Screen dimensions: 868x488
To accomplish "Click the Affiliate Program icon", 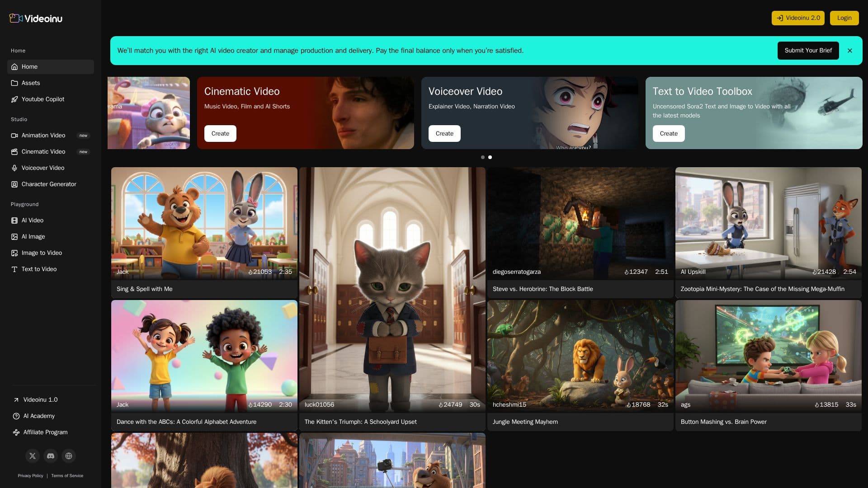I will click(x=16, y=432).
